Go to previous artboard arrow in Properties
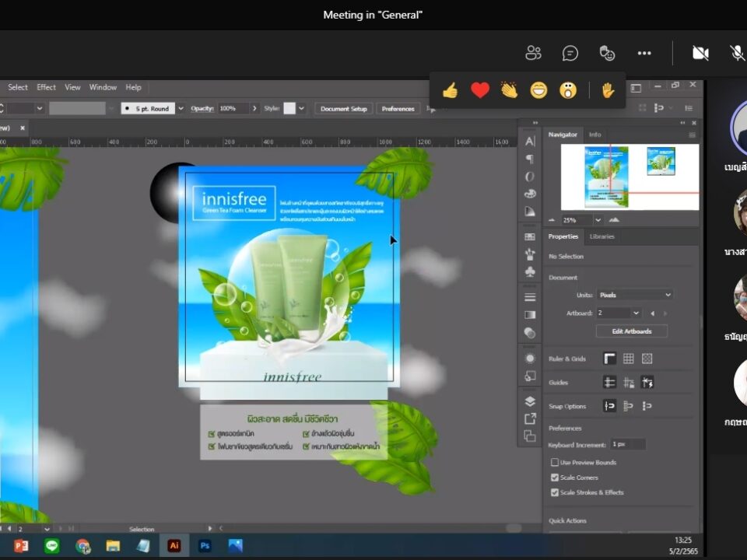 click(x=652, y=313)
